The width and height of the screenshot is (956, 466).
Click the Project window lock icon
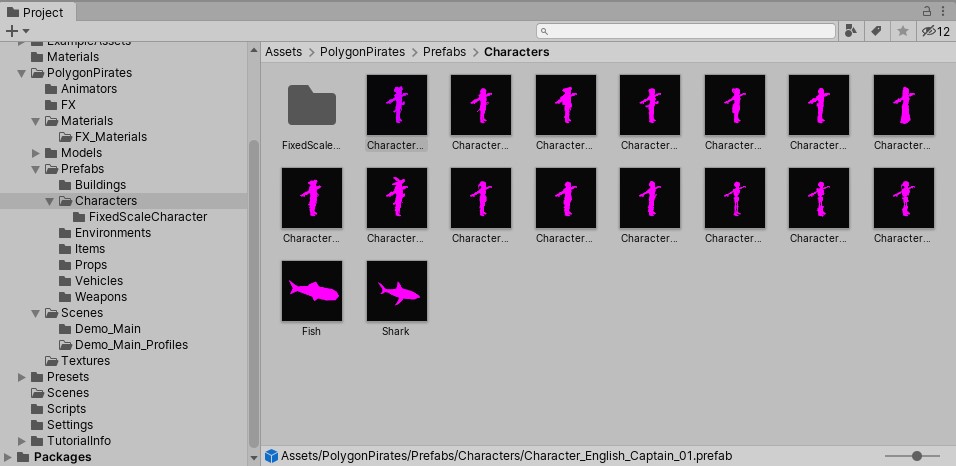tap(927, 11)
